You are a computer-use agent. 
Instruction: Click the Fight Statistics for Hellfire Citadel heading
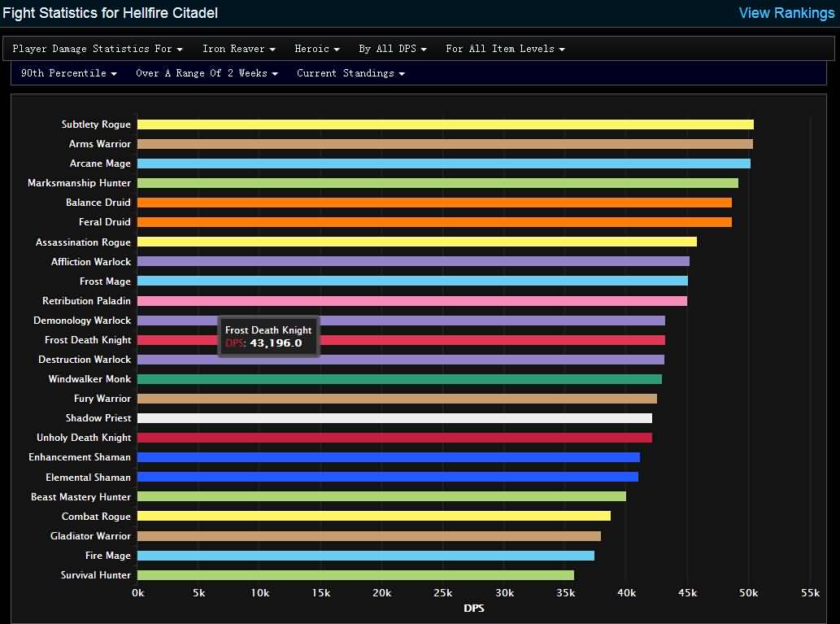(x=111, y=13)
